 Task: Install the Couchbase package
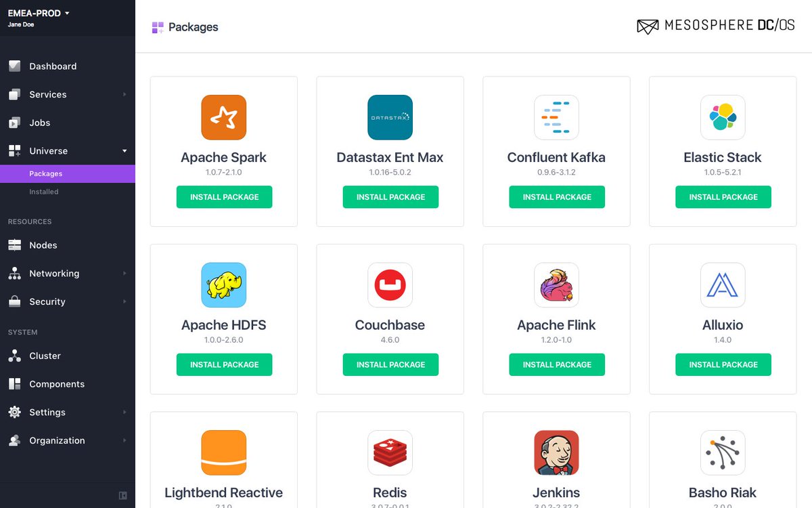[390, 364]
